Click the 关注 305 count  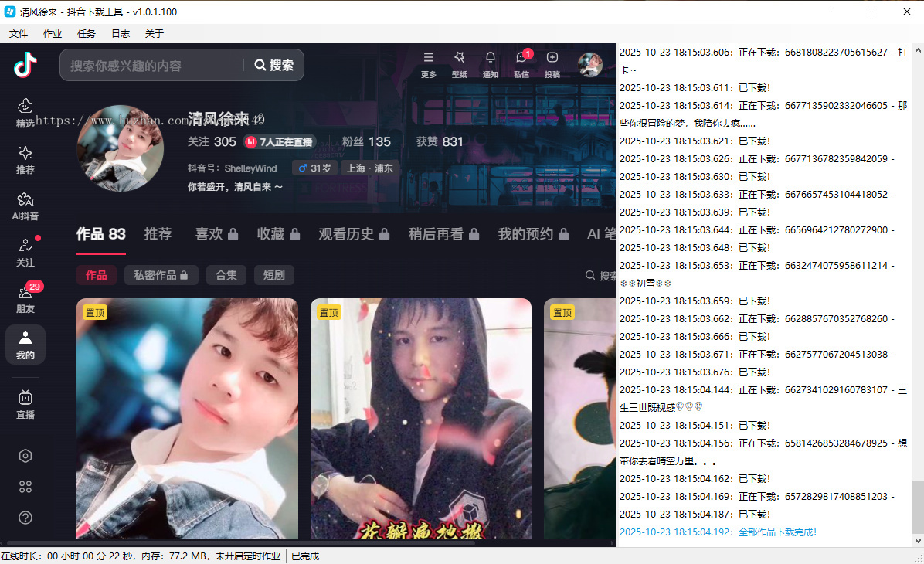tap(212, 142)
